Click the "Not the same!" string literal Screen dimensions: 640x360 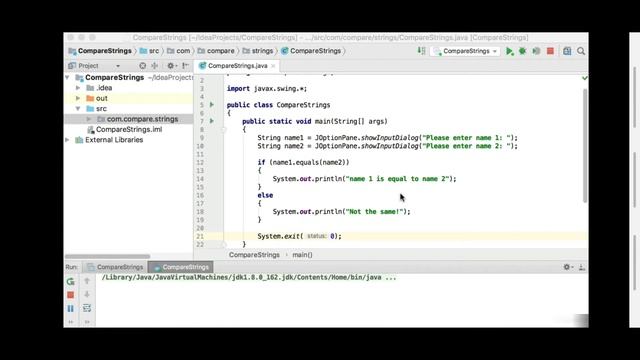[x=373, y=211]
